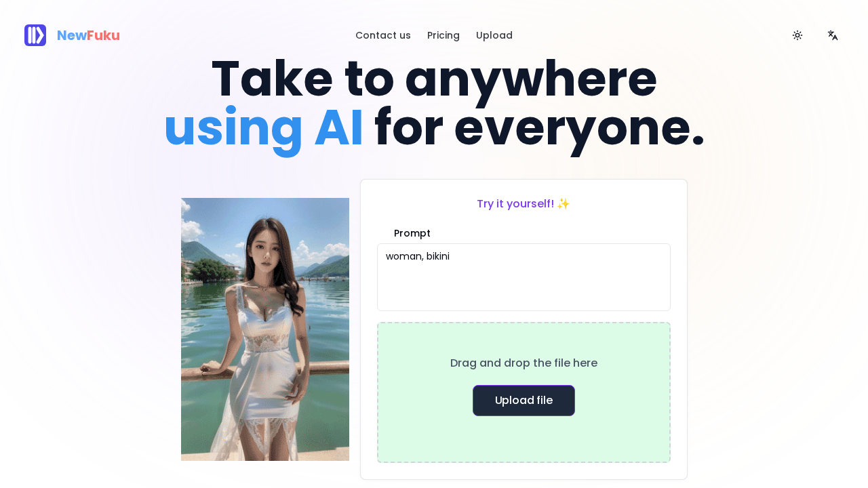Go to the Pricing page
Image resolution: width=868 pixels, height=488 pixels.
pyautogui.click(x=443, y=35)
